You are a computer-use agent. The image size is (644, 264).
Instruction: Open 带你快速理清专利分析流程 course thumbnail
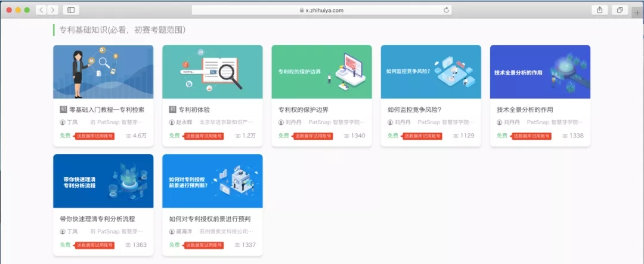pos(103,181)
